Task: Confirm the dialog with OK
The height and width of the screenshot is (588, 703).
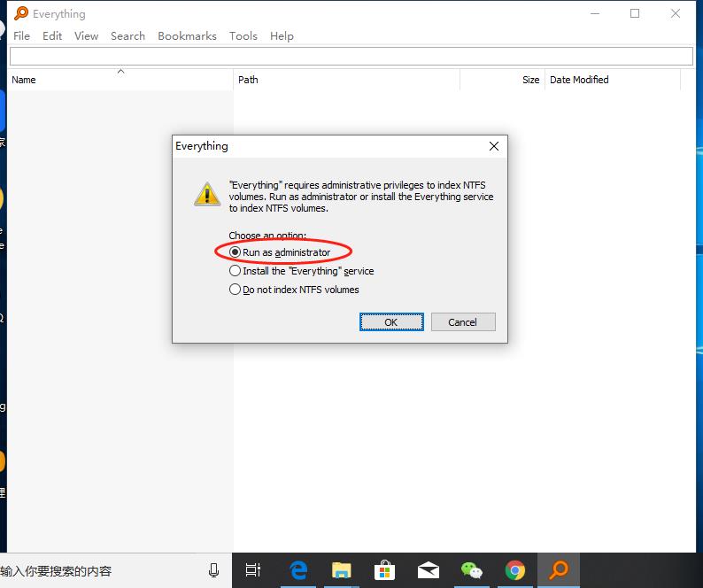Action: [391, 322]
